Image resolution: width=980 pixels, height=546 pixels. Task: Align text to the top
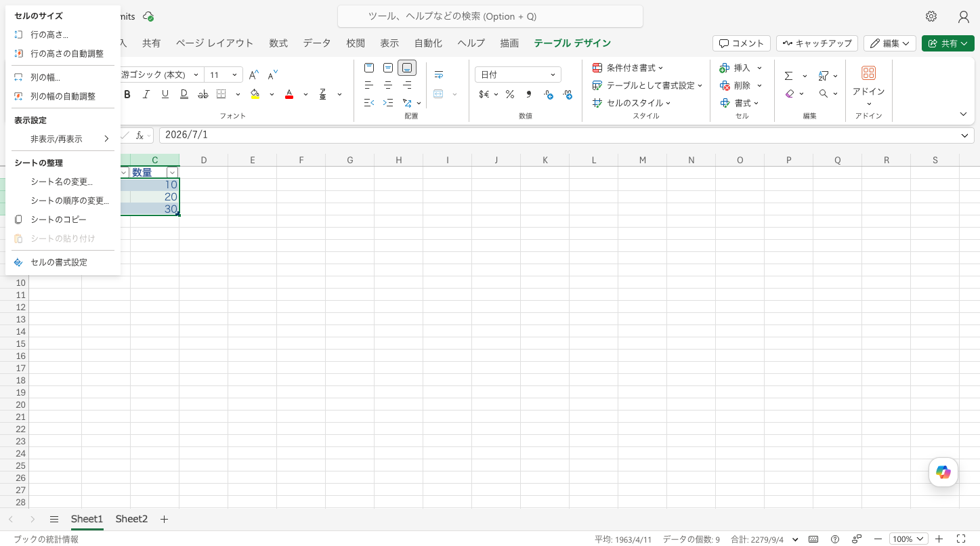369,68
